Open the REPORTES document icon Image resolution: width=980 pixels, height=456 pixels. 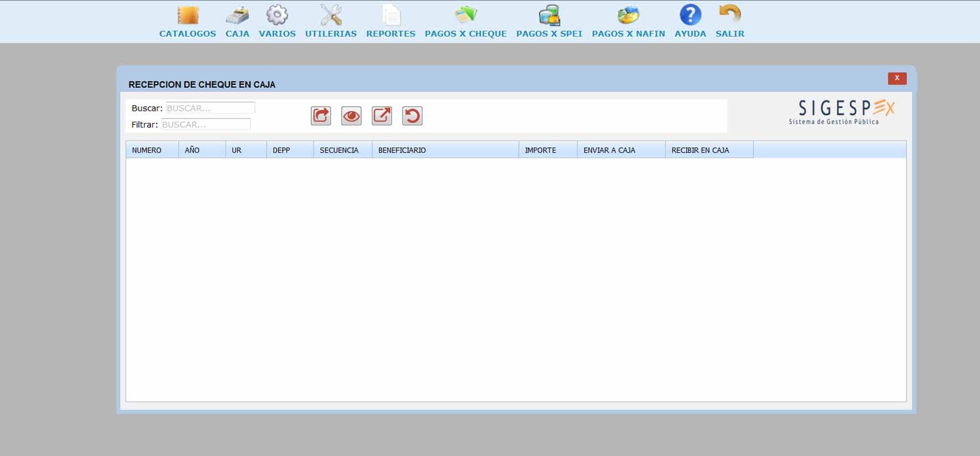coord(391,15)
